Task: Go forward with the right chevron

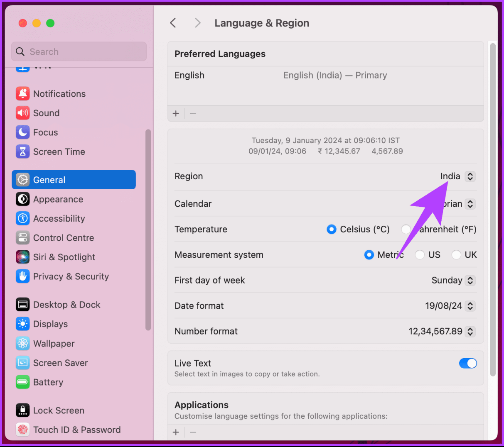Action: coord(198,23)
